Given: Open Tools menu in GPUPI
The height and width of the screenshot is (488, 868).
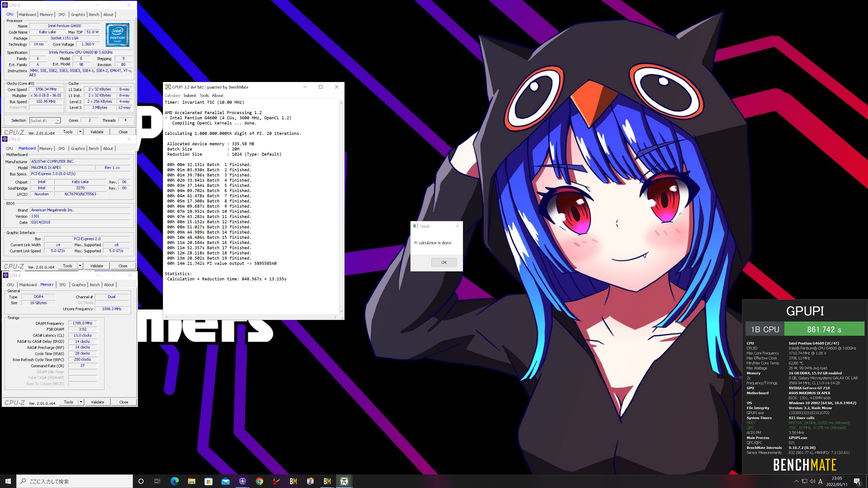Looking at the screenshot, I should [x=204, y=95].
